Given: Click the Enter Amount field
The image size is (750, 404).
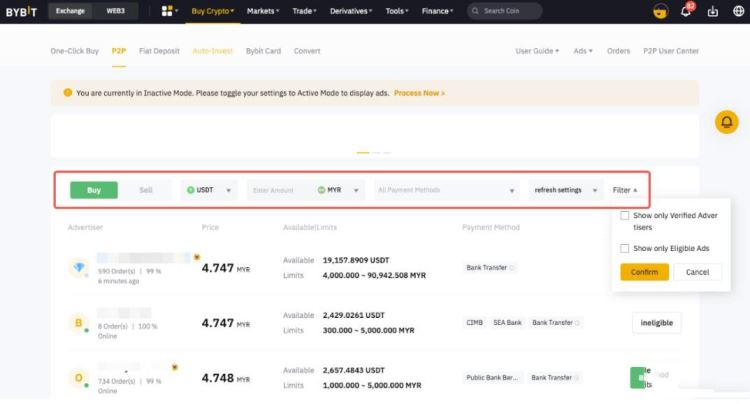Looking at the screenshot, I should [x=280, y=189].
